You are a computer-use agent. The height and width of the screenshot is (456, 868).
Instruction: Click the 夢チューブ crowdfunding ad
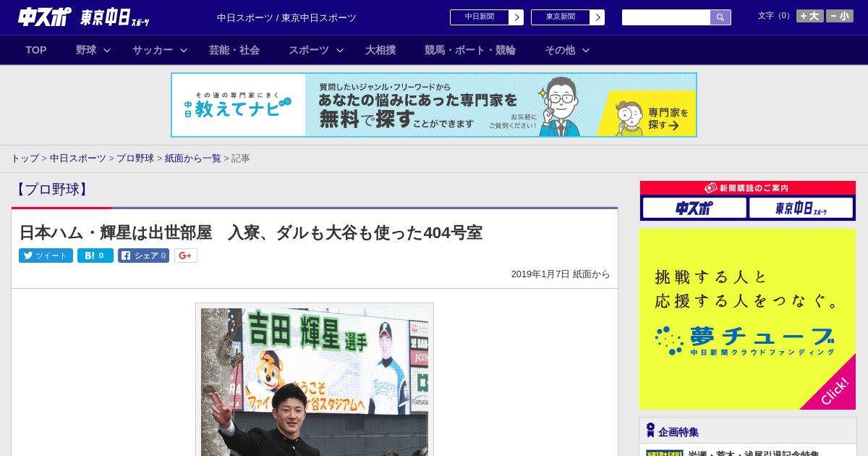click(x=747, y=319)
